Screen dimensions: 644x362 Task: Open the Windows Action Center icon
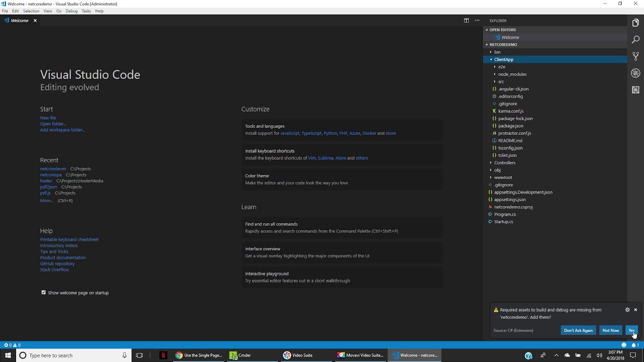click(633, 355)
